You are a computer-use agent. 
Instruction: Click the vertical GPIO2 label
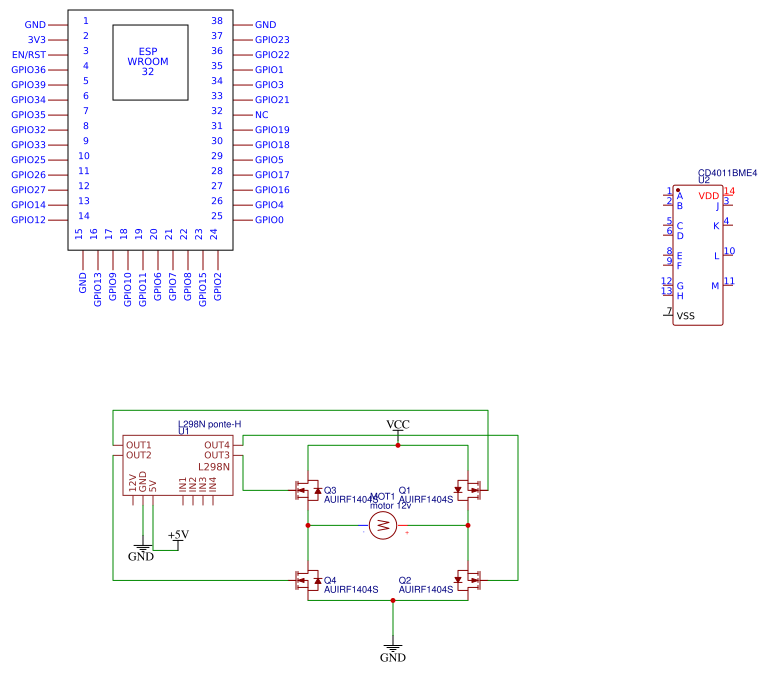pyautogui.click(x=218, y=287)
